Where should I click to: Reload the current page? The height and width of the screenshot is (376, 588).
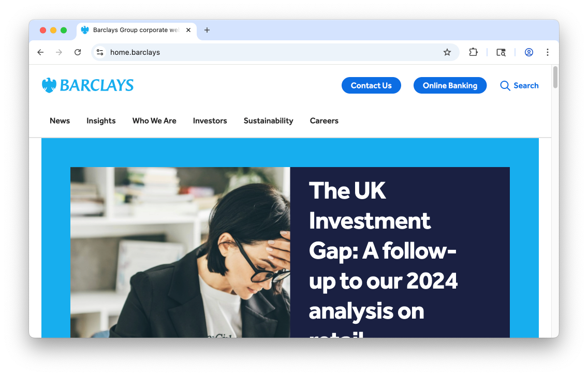point(78,52)
